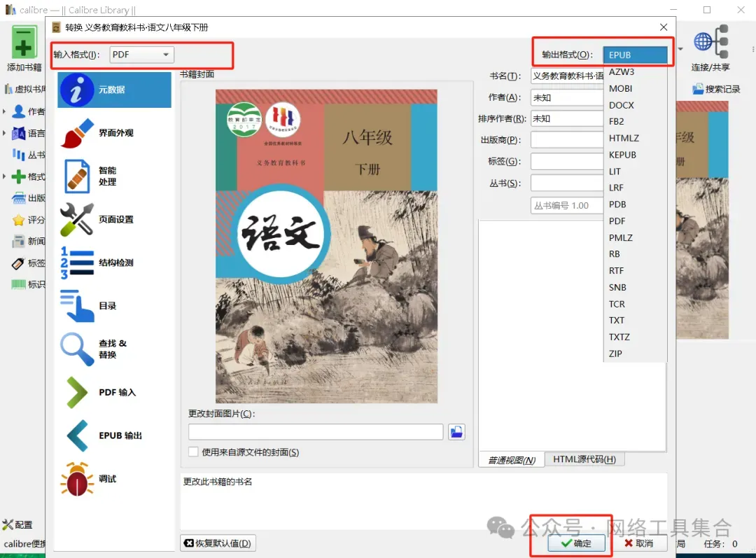The height and width of the screenshot is (558, 756).
Task: Choose PDF from output format list
Action: [x=635, y=221]
